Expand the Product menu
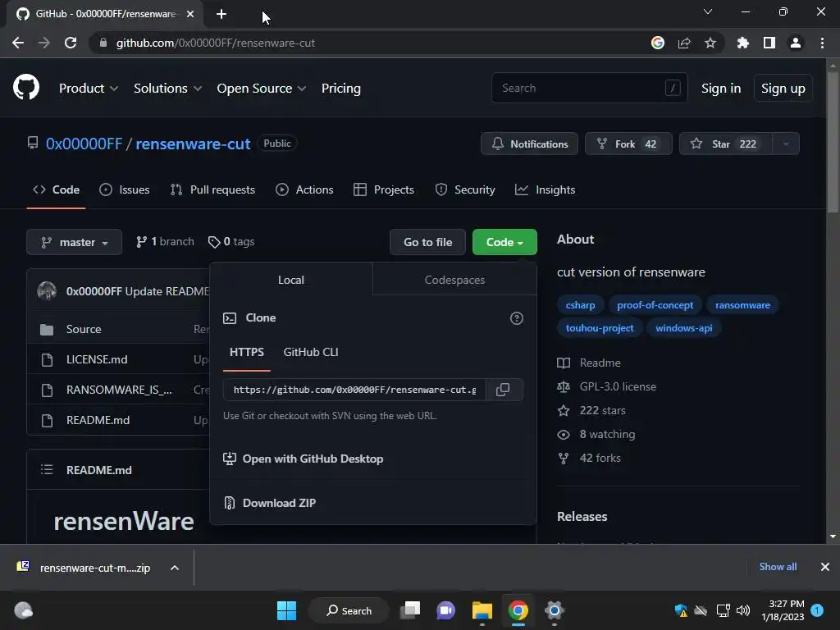The image size is (840, 630). (89, 89)
